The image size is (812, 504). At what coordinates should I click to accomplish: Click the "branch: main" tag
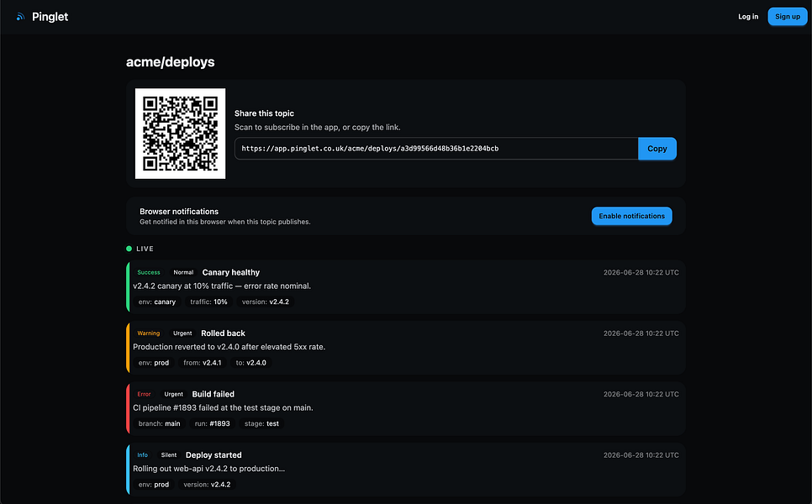click(160, 423)
